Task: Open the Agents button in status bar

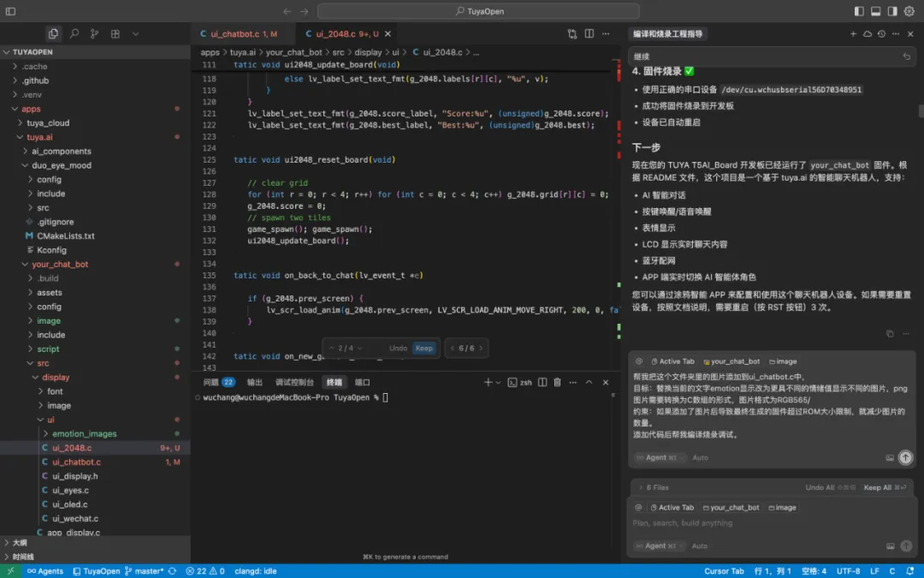Action: click(x=45, y=571)
